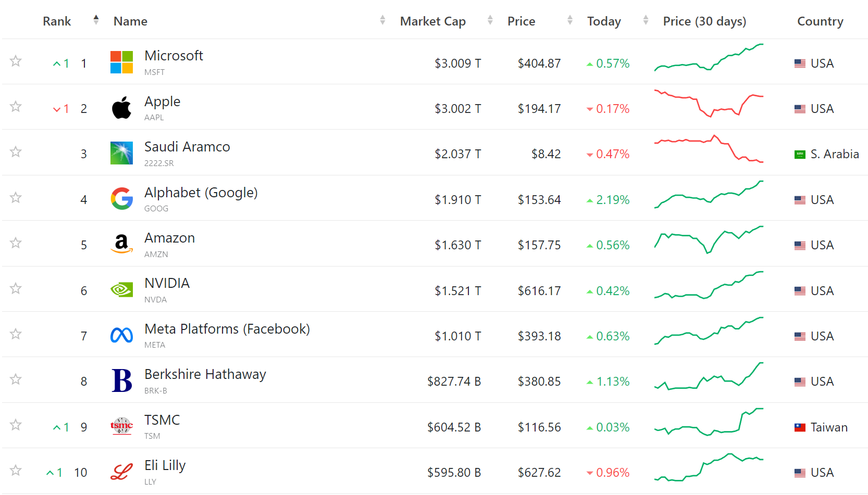Click the Microsoft logo icon
Image resolution: width=868 pixels, height=495 pixels.
[x=121, y=62]
